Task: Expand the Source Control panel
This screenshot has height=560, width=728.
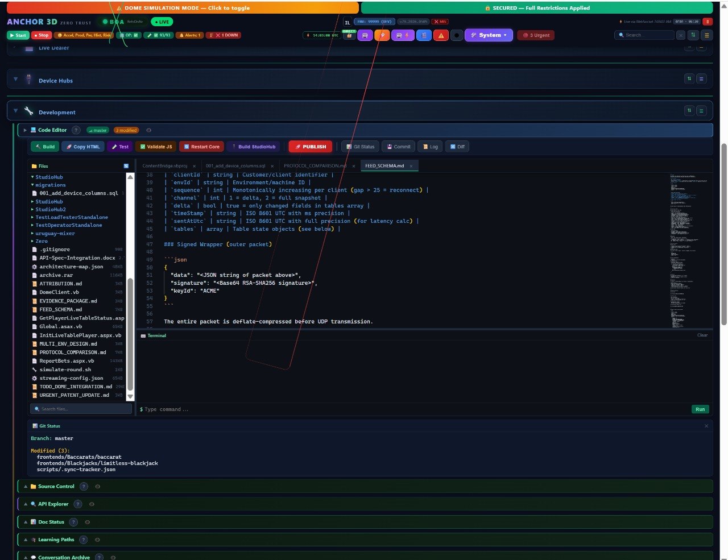Action: click(26, 487)
